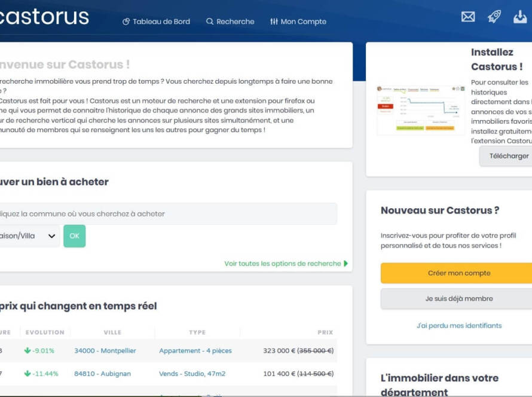The height and width of the screenshot is (397, 532).
Task: Click green down arrow for Aubignan row
Action: (x=27, y=374)
